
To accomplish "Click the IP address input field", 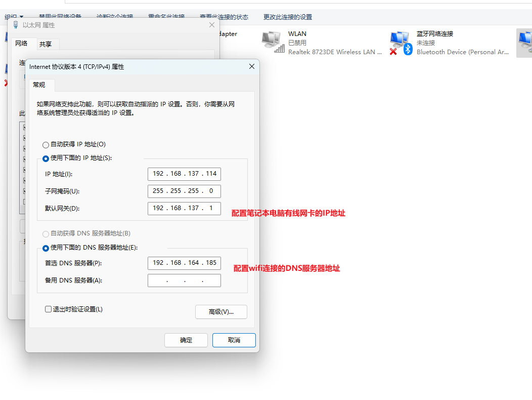I will (184, 174).
